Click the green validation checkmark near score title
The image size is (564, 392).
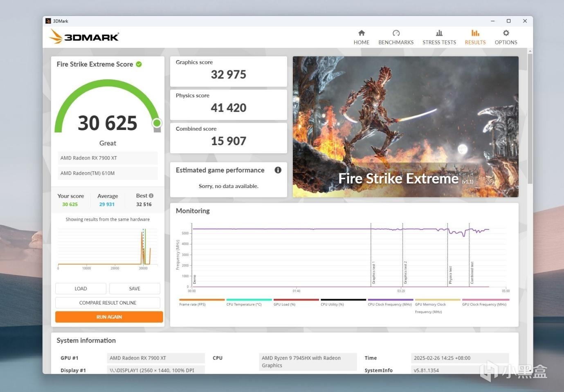point(139,64)
